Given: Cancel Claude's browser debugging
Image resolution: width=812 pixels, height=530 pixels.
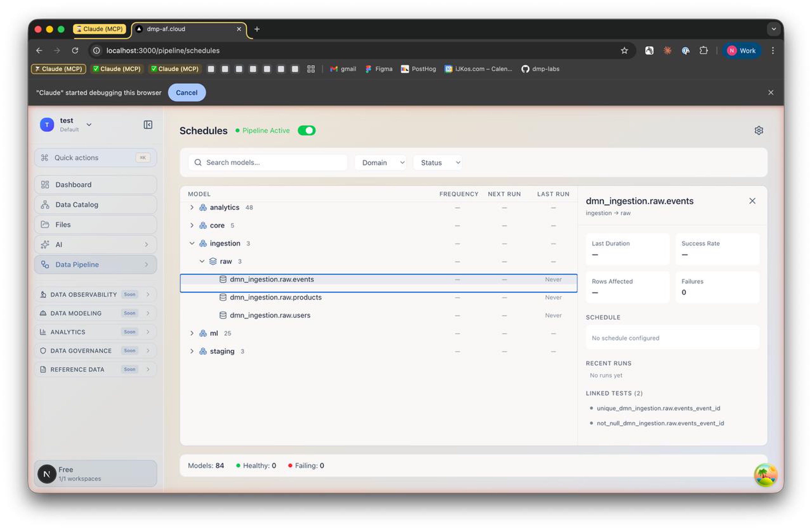Looking at the screenshot, I should tap(187, 92).
